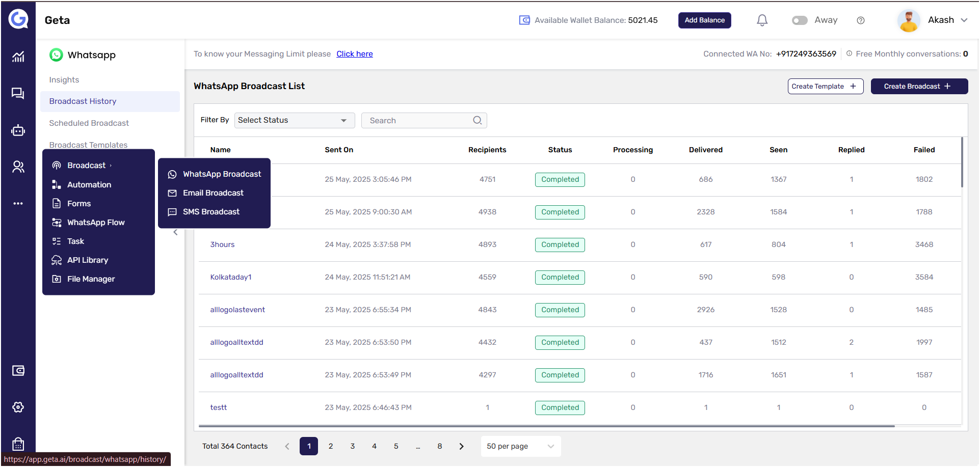
Task: Open the Select Status filter dropdown
Action: coord(294,120)
